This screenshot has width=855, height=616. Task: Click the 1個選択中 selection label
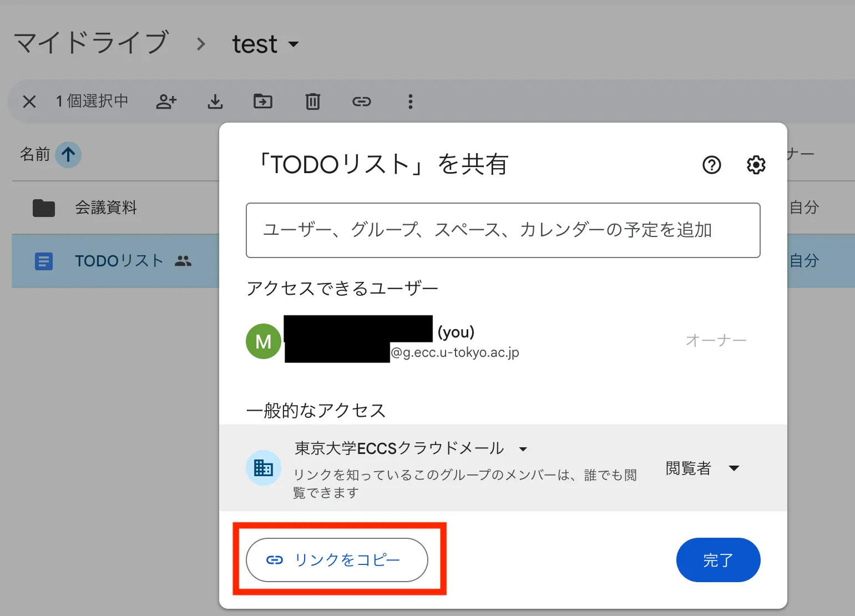[92, 102]
